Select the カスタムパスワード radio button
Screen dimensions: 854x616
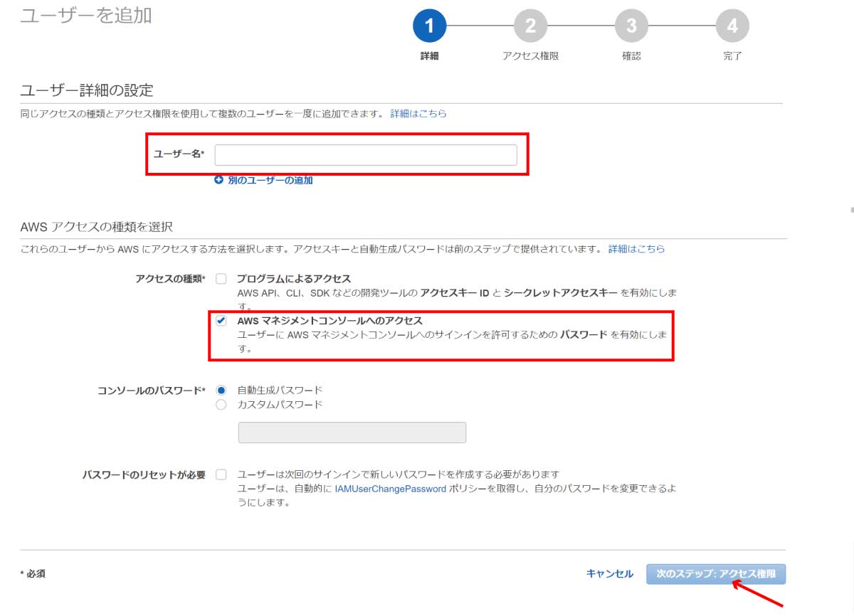(x=222, y=403)
